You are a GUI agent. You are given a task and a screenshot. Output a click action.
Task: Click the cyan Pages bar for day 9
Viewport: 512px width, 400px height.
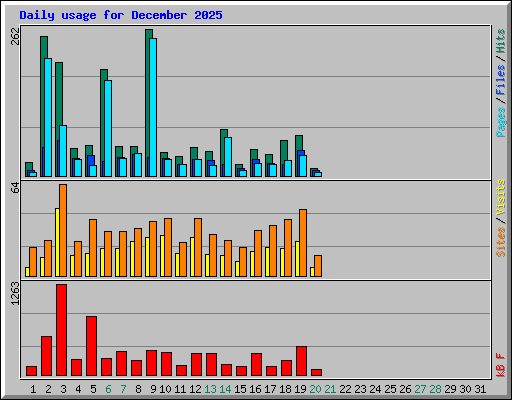click(x=153, y=107)
